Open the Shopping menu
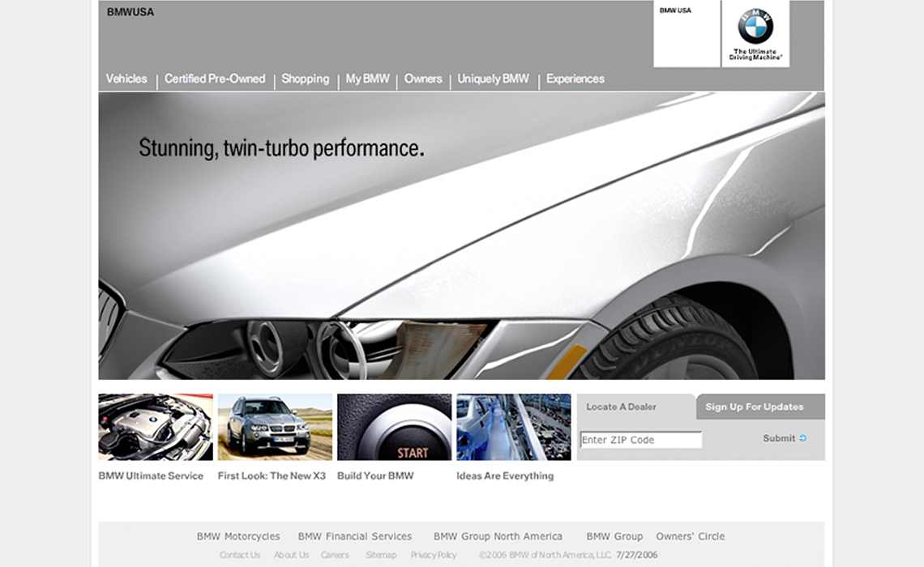 click(306, 79)
